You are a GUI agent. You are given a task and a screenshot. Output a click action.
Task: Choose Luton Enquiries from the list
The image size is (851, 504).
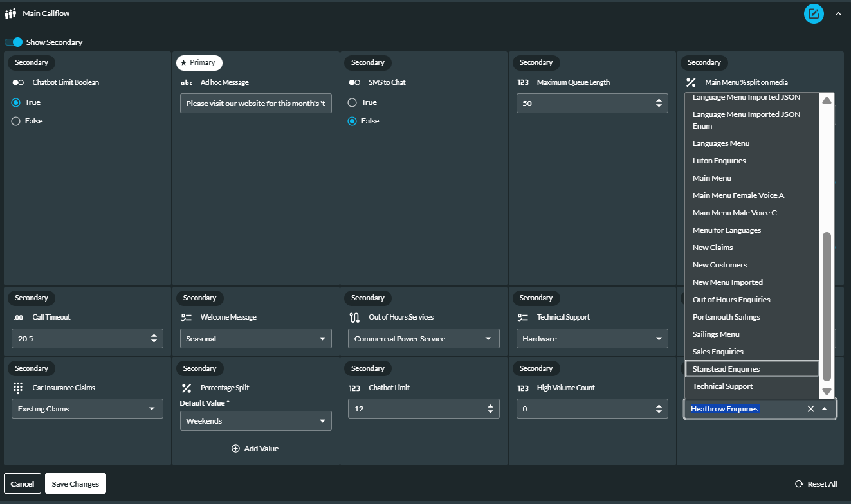[x=752, y=161]
